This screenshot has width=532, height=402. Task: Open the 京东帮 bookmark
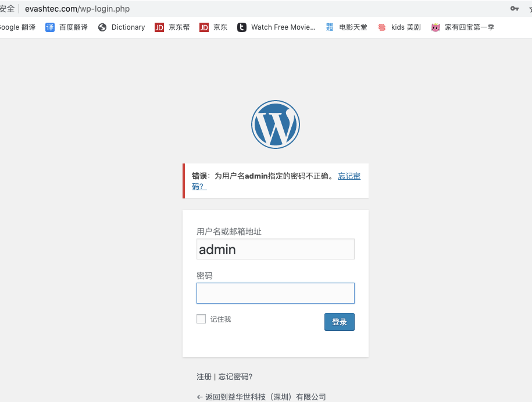tap(172, 27)
